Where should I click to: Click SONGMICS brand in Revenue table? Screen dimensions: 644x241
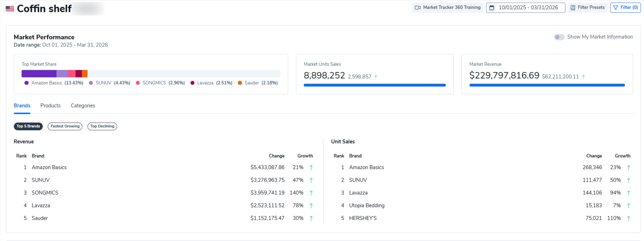click(x=45, y=193)
